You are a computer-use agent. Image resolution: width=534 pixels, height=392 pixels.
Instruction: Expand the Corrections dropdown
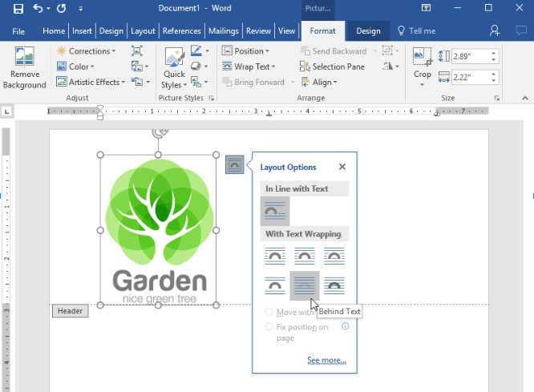point(87,51)
